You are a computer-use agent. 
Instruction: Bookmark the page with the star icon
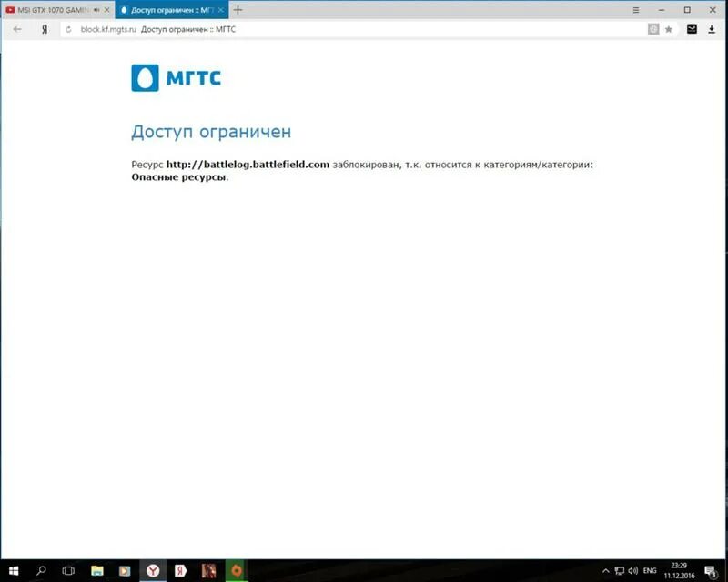click(669, 29)
